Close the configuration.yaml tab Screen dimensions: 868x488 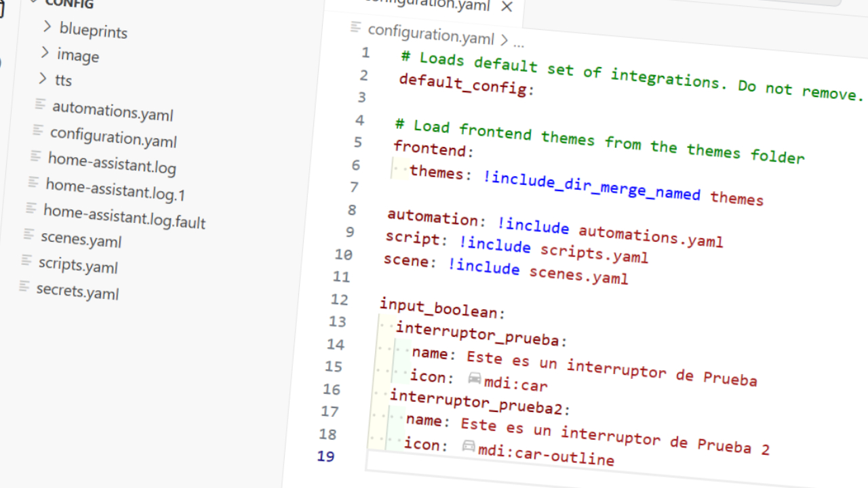tap(507, 7)
